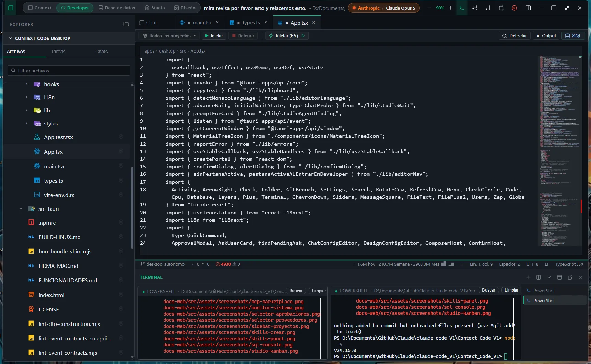
Task: Add a new terminal with the plus icon
Action: tap(528, 277)
